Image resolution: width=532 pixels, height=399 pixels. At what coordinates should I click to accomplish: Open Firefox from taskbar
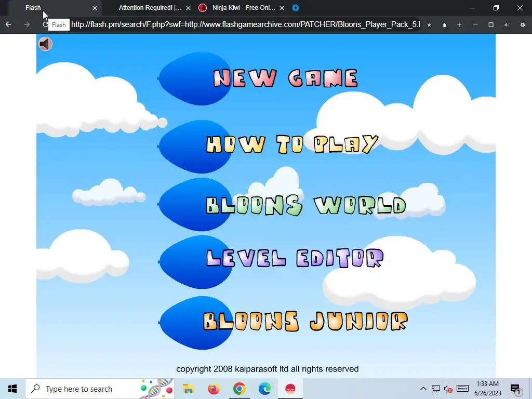click(x=214, y=389)
